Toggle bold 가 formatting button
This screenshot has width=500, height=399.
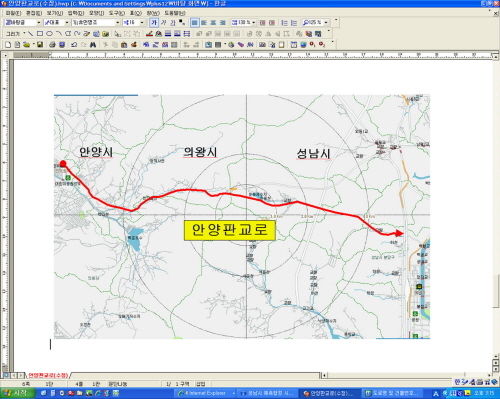pos(154,22)
